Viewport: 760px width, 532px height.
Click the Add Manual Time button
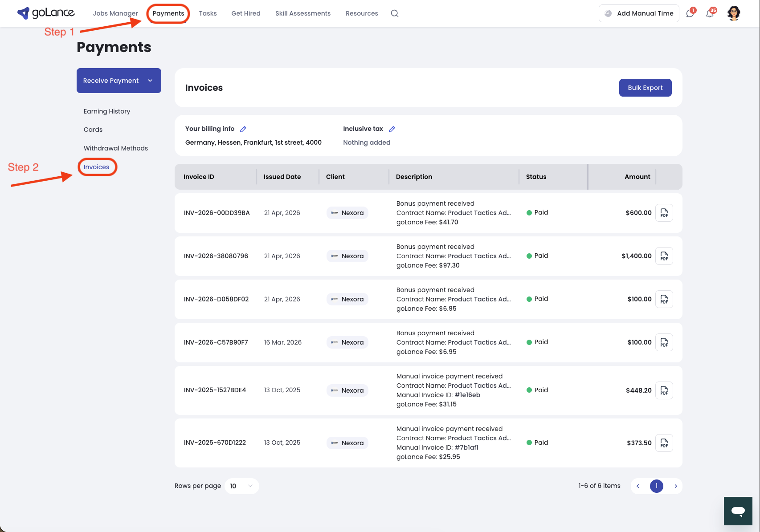[x=639, y=13]
